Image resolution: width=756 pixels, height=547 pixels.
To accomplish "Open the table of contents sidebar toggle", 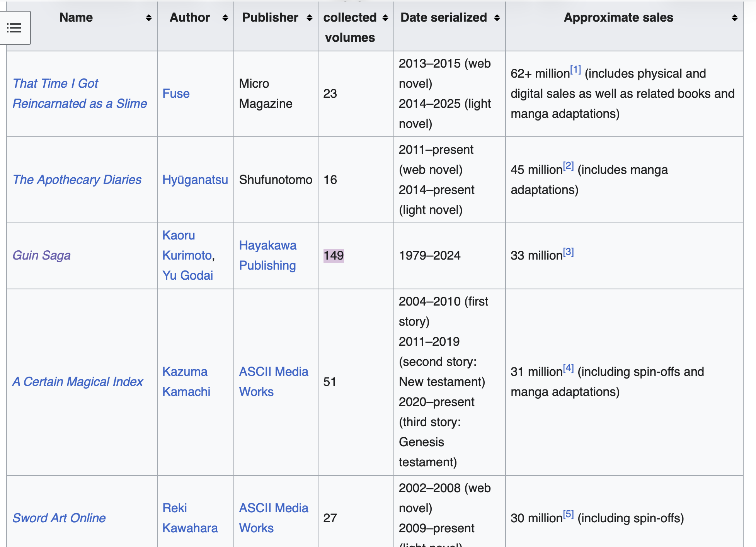I will click(x=14, y=28).
